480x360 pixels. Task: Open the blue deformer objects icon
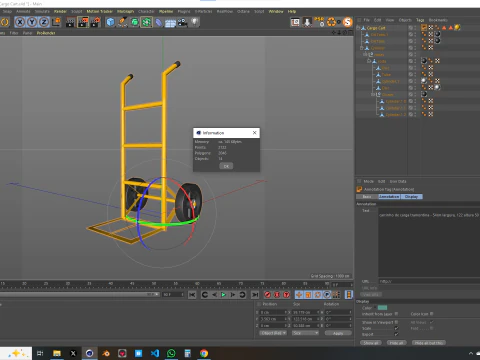(x=159, y=22)
